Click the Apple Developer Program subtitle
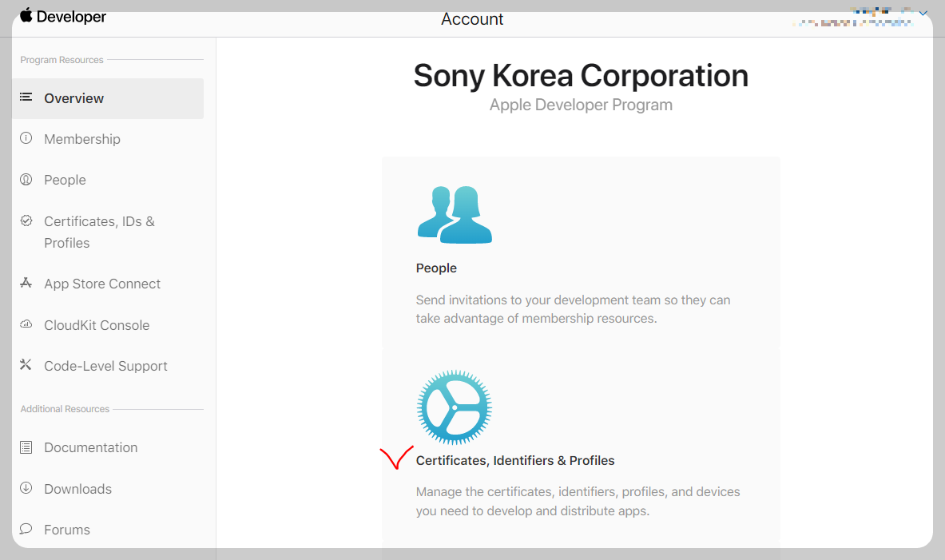This screenshot has height=560, width=945. point(581,105)
